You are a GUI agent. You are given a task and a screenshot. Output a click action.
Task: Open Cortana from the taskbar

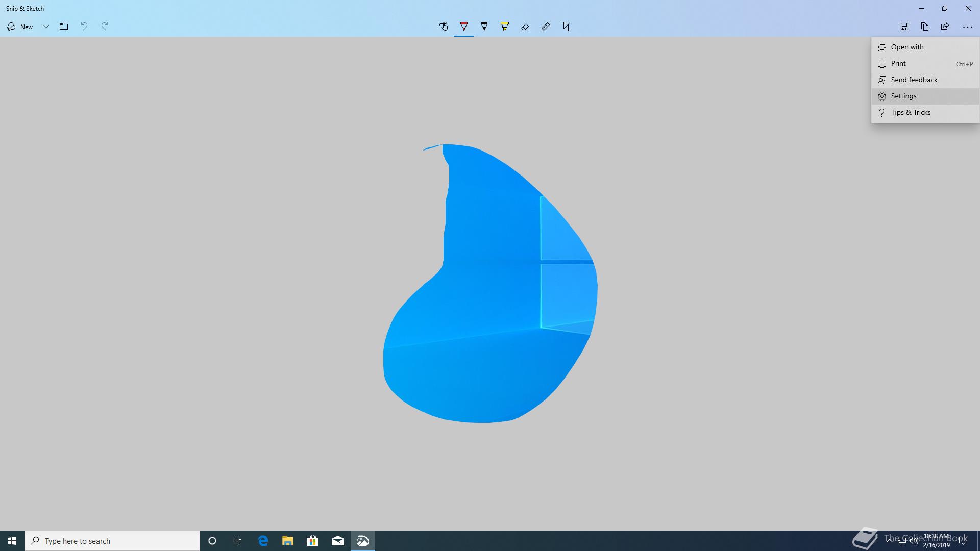pos(212,541)
